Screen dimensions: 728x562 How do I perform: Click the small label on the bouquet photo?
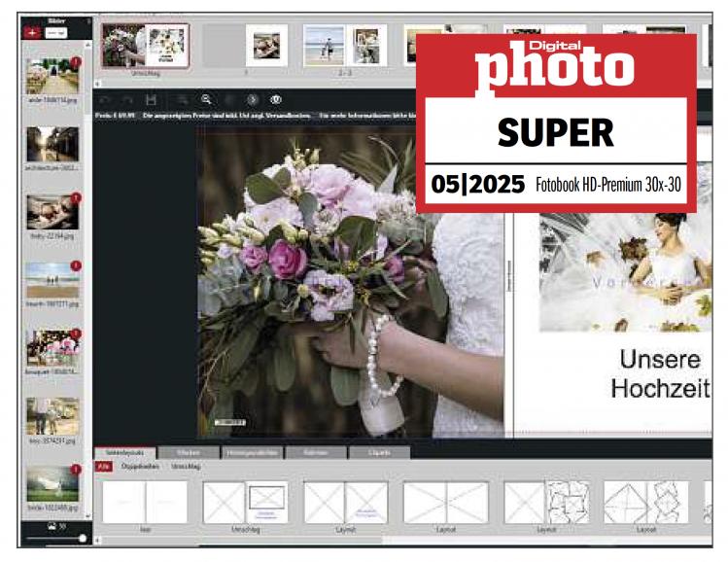[229, 422]
